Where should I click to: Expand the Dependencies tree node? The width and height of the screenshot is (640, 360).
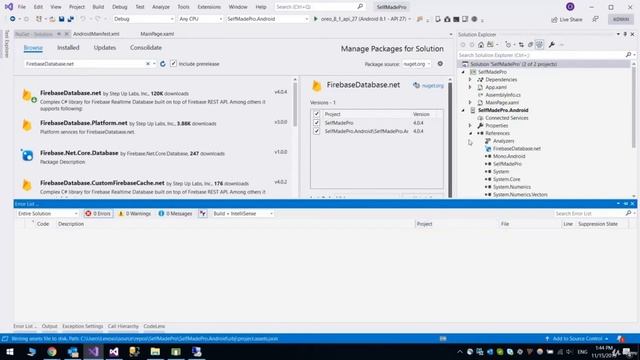pos(470,80)
